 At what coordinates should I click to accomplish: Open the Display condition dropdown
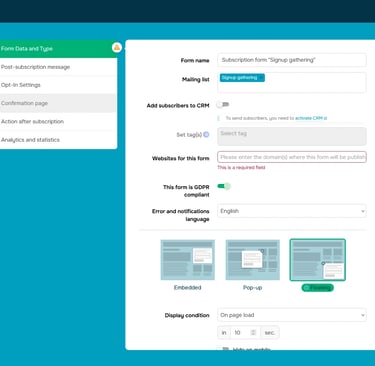(x=292, y=315)
